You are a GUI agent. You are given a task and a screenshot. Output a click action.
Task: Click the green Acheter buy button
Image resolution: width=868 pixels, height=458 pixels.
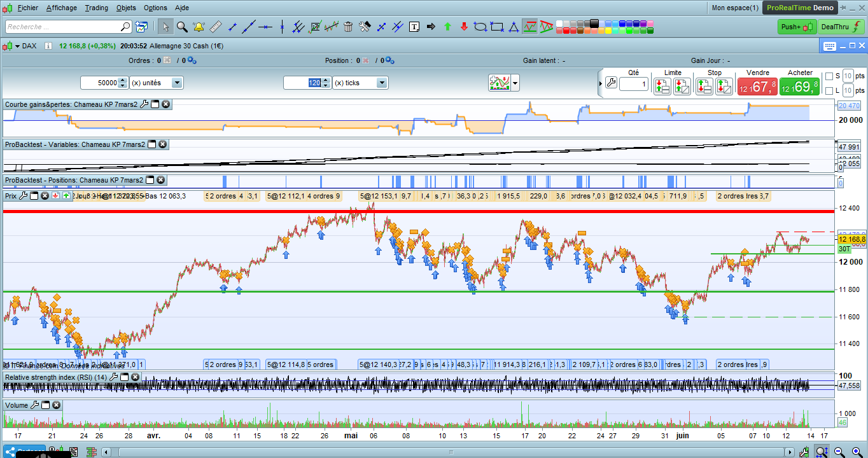point(800,87)
